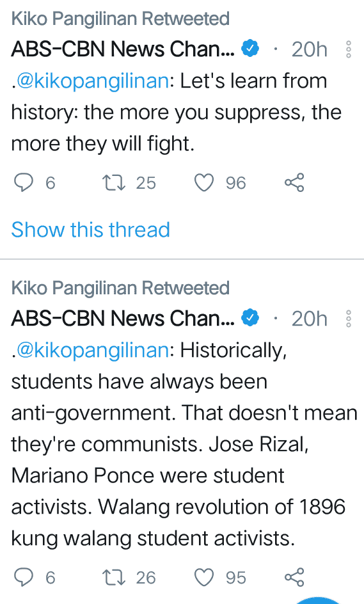The image size is (364, 604).
Task: Open ABS-CBN News Channel profile from first tweet
Action: tap(123, 49)
